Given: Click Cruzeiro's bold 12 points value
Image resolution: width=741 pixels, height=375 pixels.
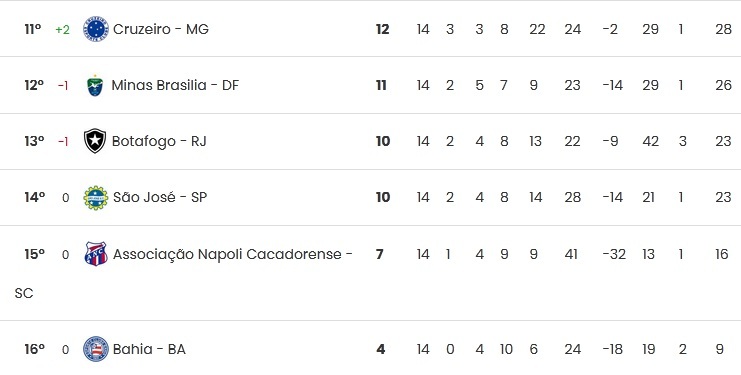Looking at the screenshot, I should [382, 29].
